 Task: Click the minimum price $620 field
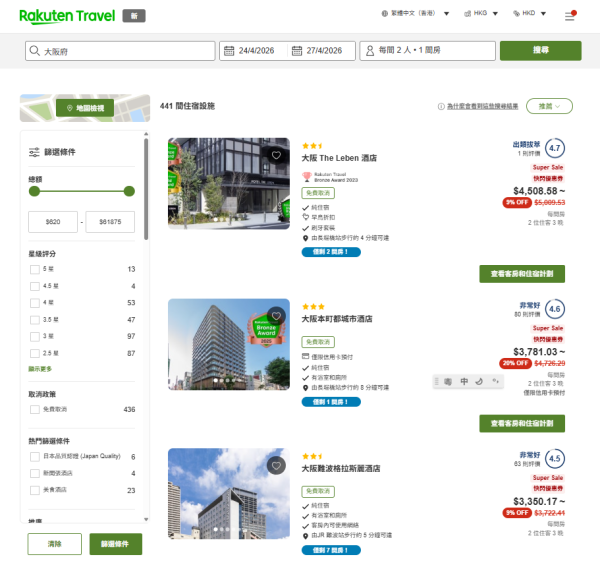pyautogui.click(x=53, y=222)
